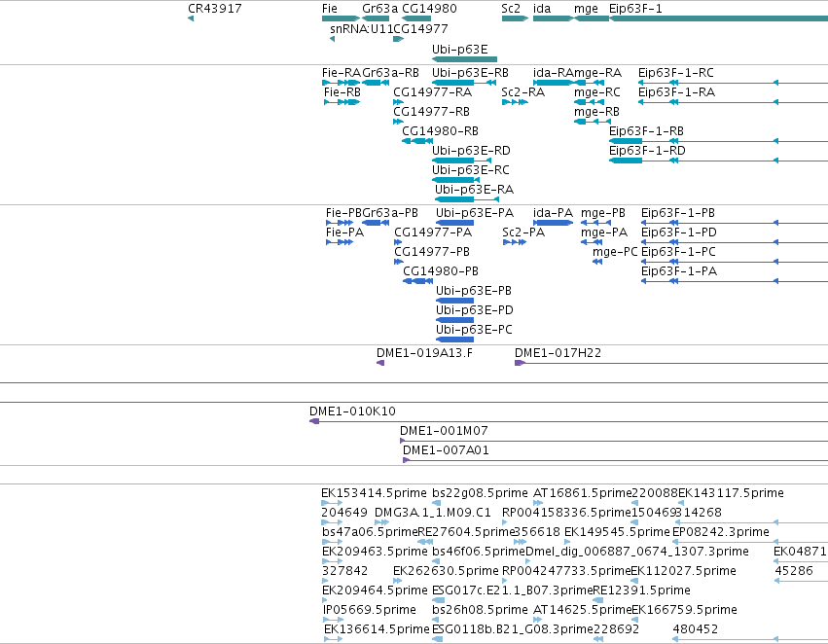Select the CR43917 gene label

[215, 9]
